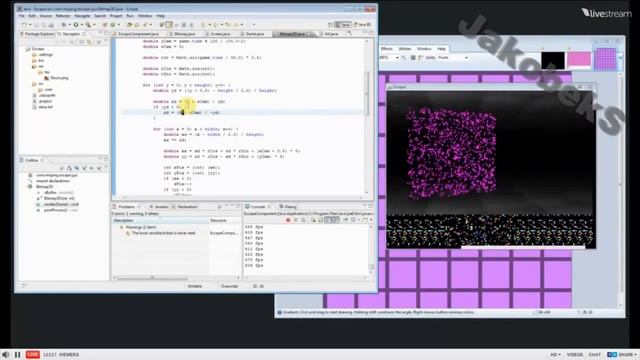The height and width of the screenshot is (360, 640).
Task: Click the New file toolbar icon in Eclipse
Action: click(x=24, y=25)
